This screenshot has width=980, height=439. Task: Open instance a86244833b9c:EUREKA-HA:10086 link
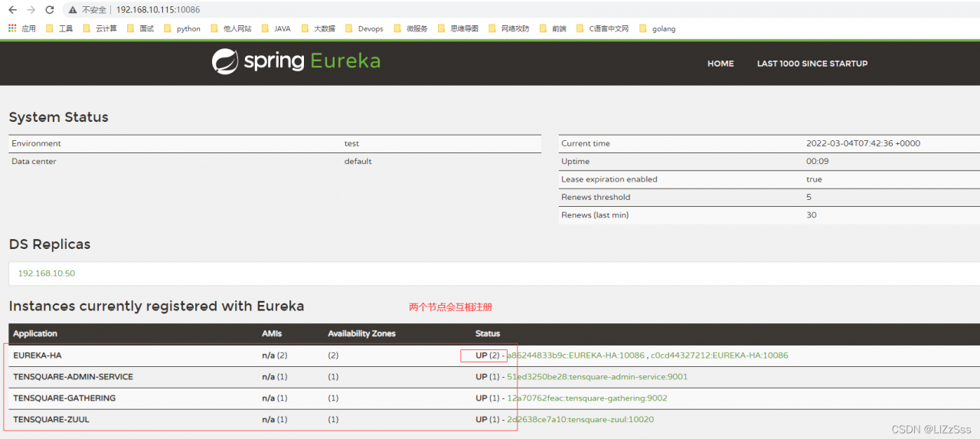pos(576,355)
